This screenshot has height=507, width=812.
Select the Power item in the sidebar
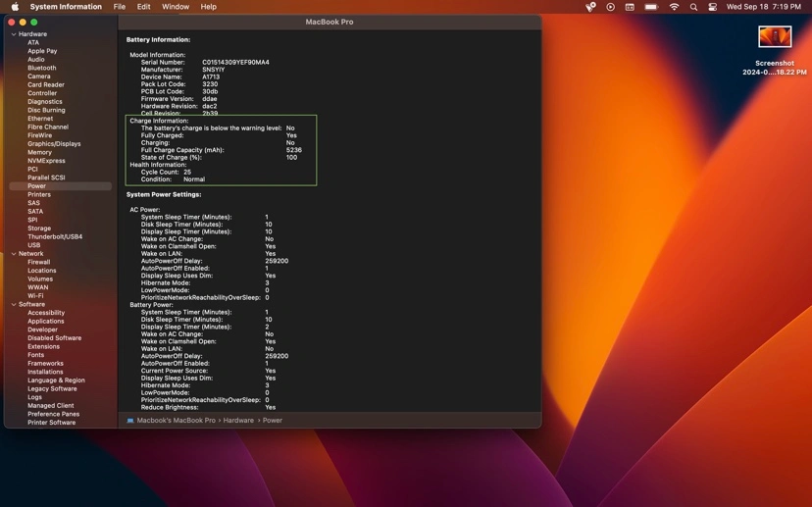click(x=61, y=186)
